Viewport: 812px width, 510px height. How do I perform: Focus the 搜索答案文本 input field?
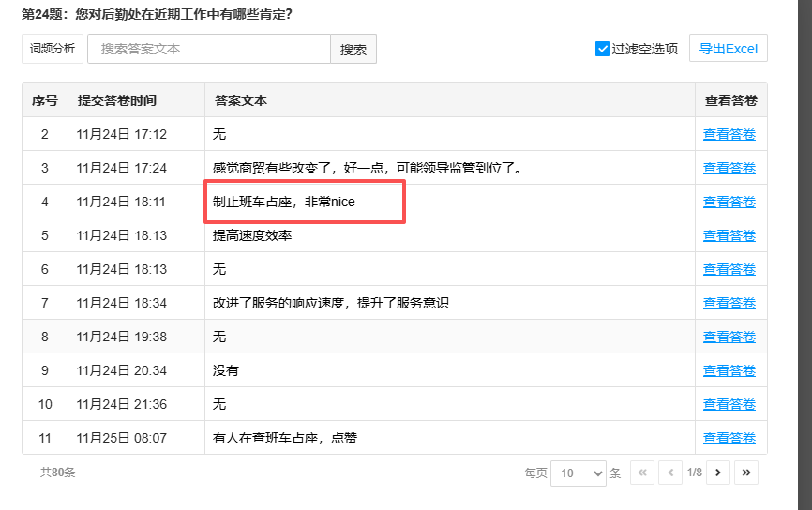click(209, 49)
